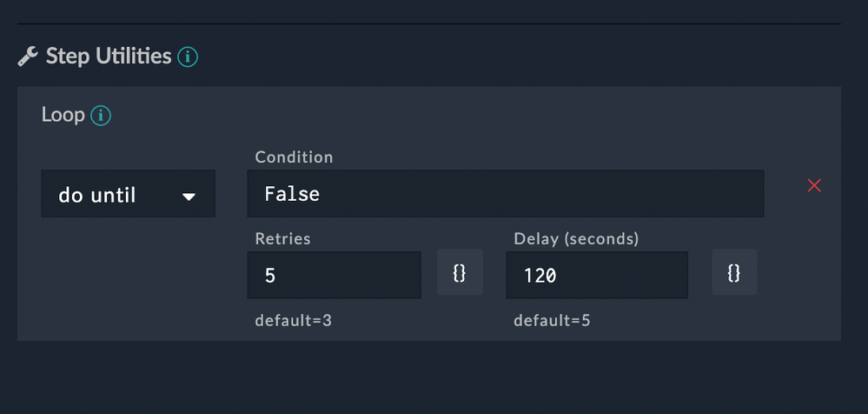Click the Loop section label
Screen dimensions: 868x414
click(63, 115)
